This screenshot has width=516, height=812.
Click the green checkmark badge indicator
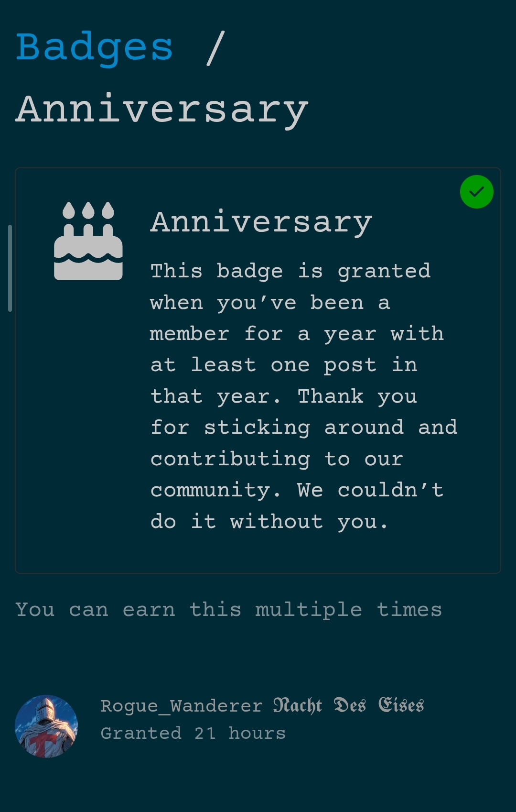click(x=476, y=192)
